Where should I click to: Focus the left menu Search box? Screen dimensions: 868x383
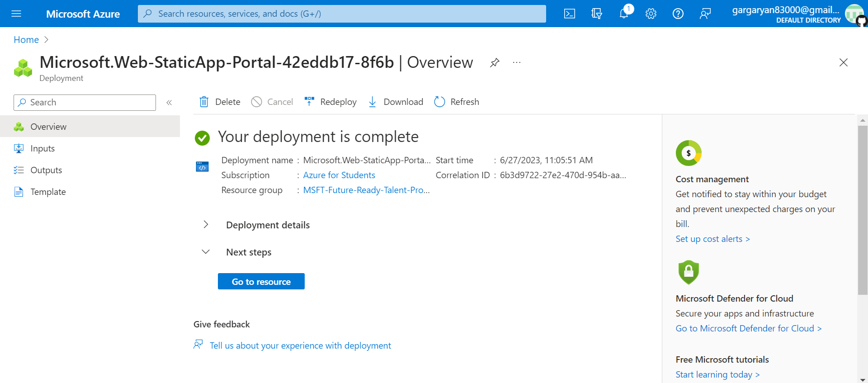[85, 103]
